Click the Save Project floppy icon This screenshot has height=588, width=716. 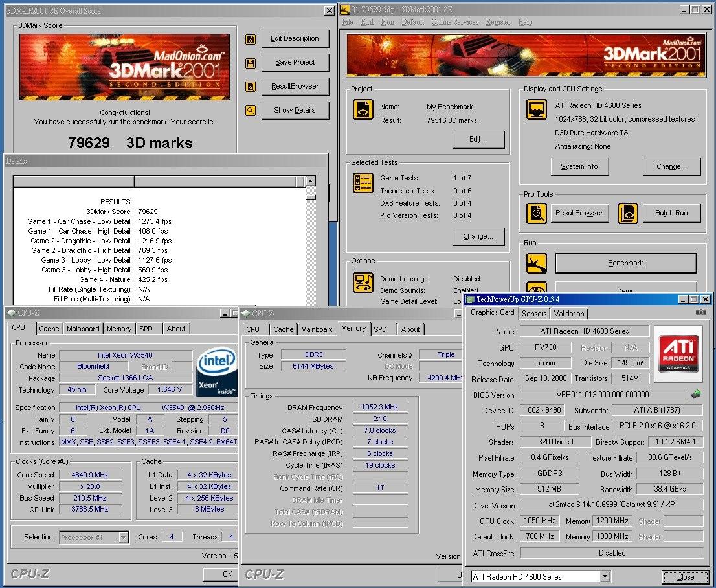[251, 63]
